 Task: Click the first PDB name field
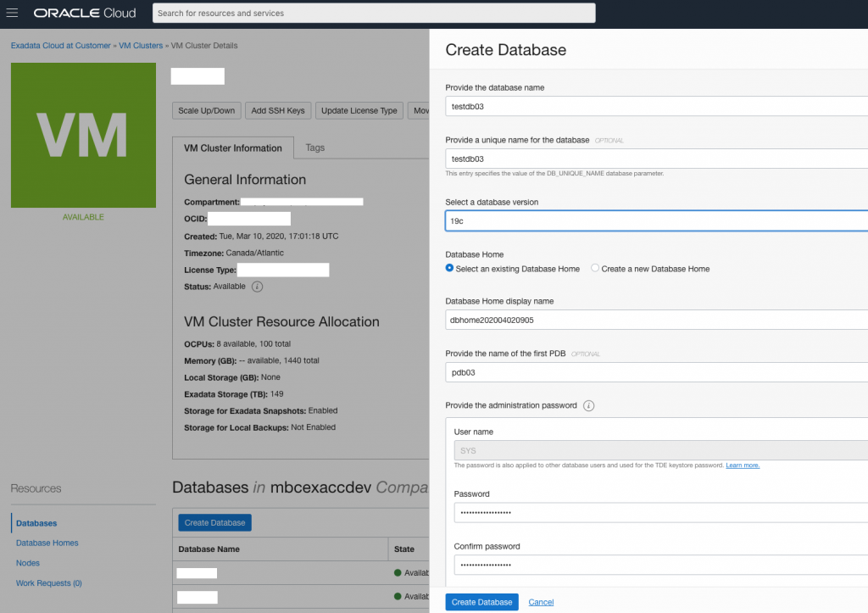(656, 372)
